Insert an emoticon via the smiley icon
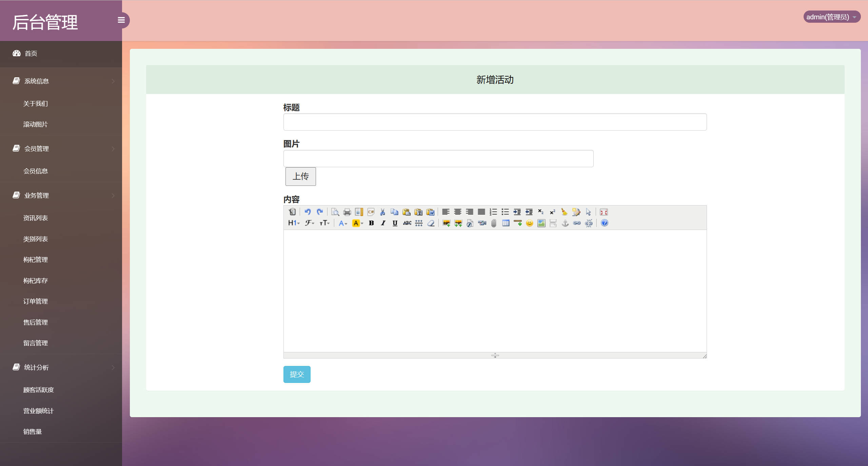 pos(529,223)
